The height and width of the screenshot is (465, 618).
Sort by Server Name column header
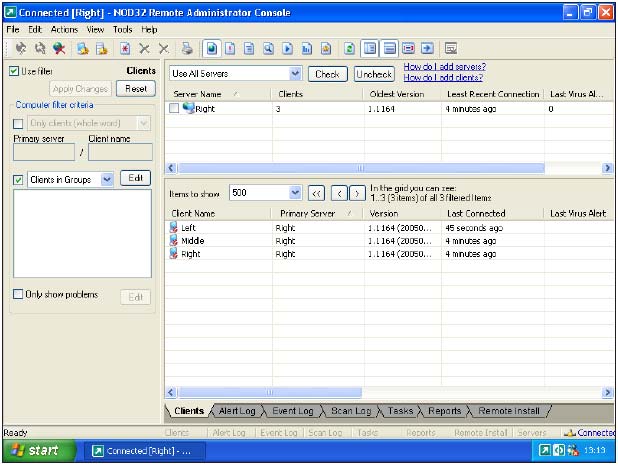(x=218, y=94)
